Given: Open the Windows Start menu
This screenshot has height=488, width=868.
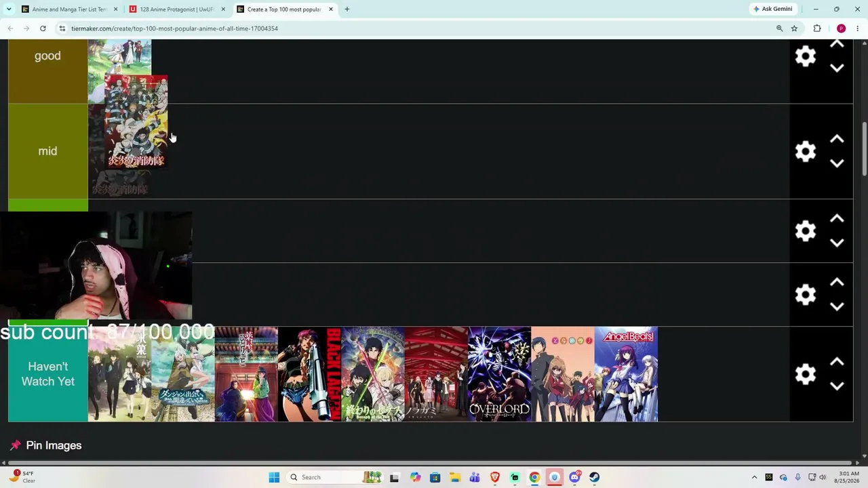Looking at the screenshot, I should click(274, 477).
